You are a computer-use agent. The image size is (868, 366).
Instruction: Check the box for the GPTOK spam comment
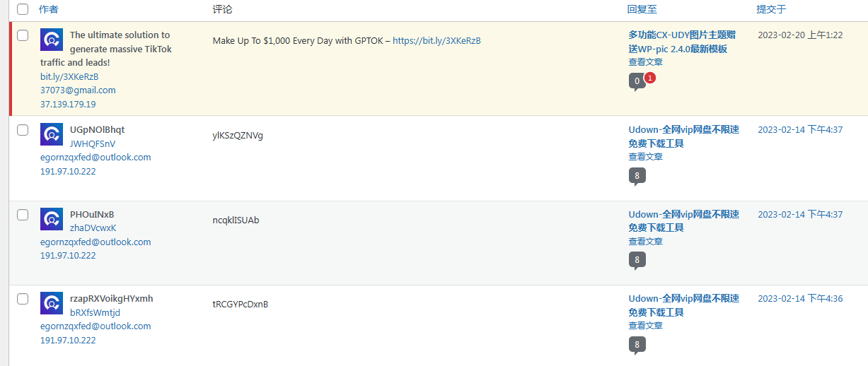23,35
